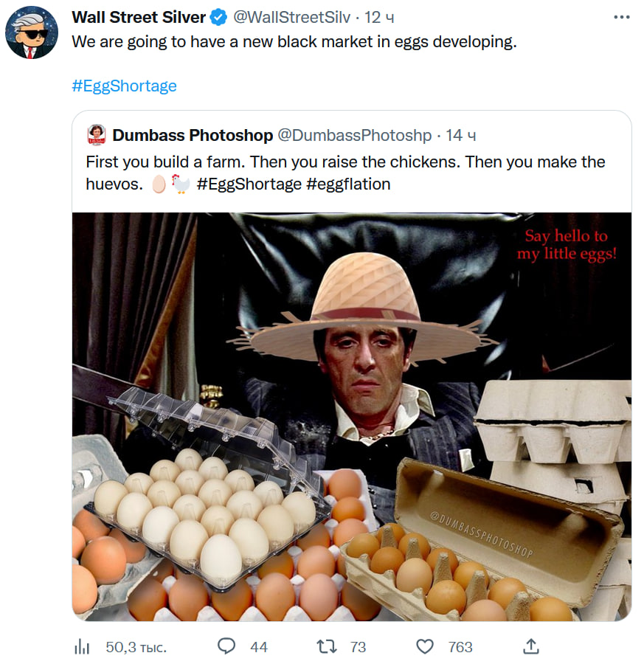Like the tweet with the heart icon
The height and width of the screenshot is (664, 644).
tap(425, 646)
